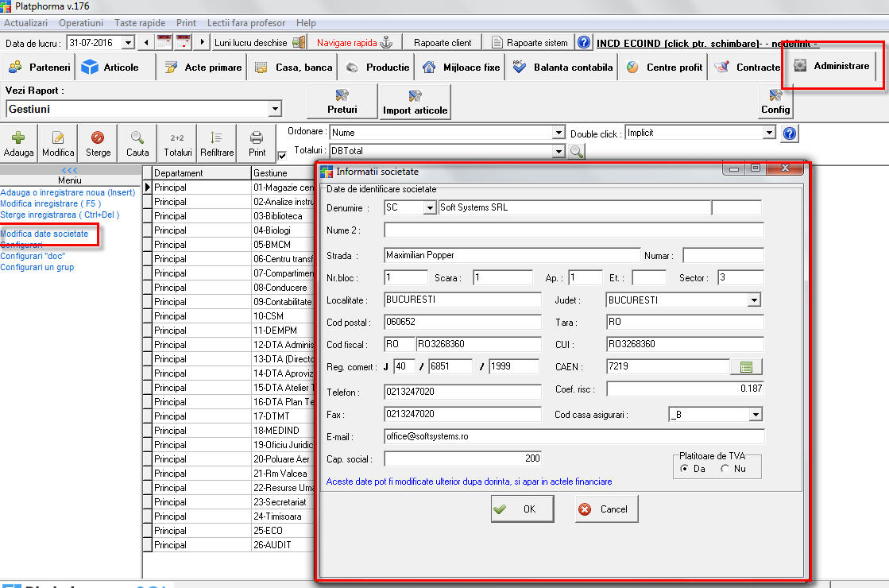
Task: Expand the Data de lucru date dropdown
Action: coord(128,43)
